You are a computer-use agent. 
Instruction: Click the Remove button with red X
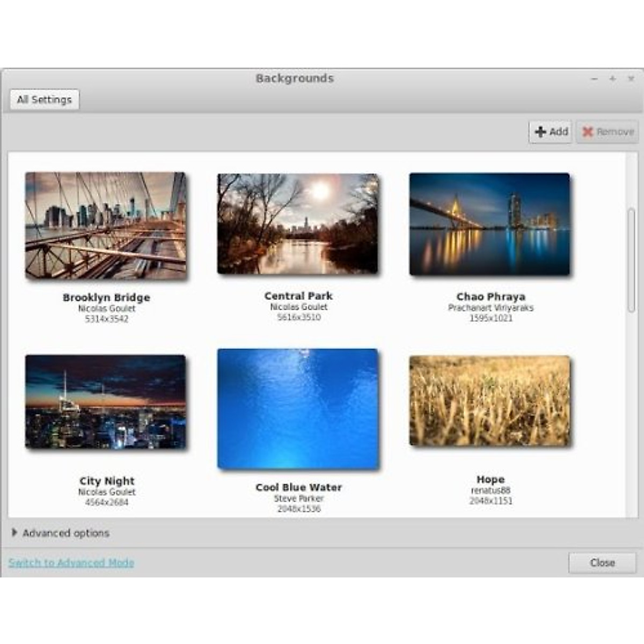pyautogui.click(x=608, y=131)
